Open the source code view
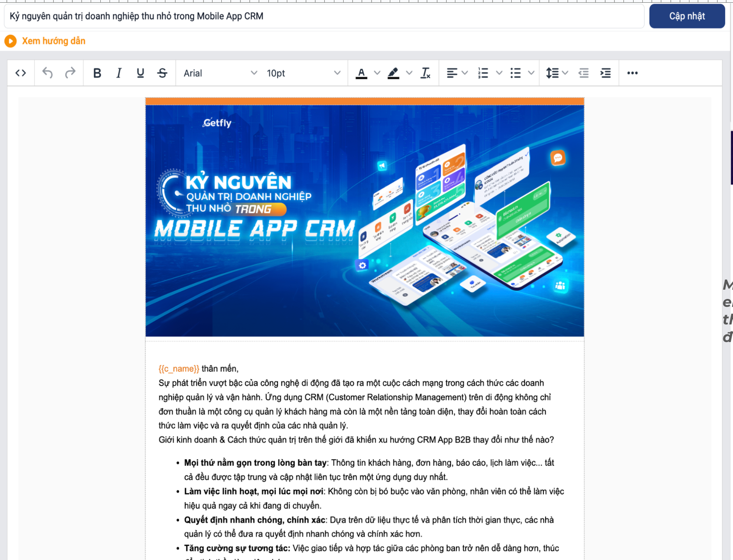The image size is (733, 560). tap(20, 73)
